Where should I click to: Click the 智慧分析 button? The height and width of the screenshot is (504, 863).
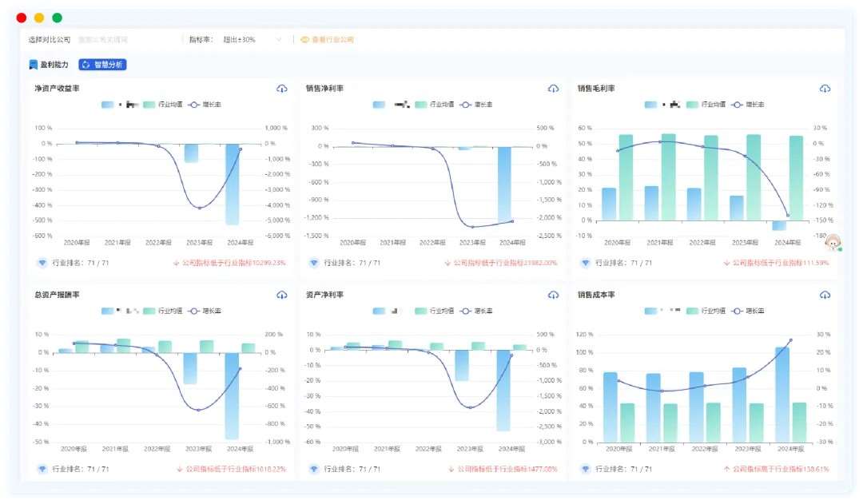102,65
